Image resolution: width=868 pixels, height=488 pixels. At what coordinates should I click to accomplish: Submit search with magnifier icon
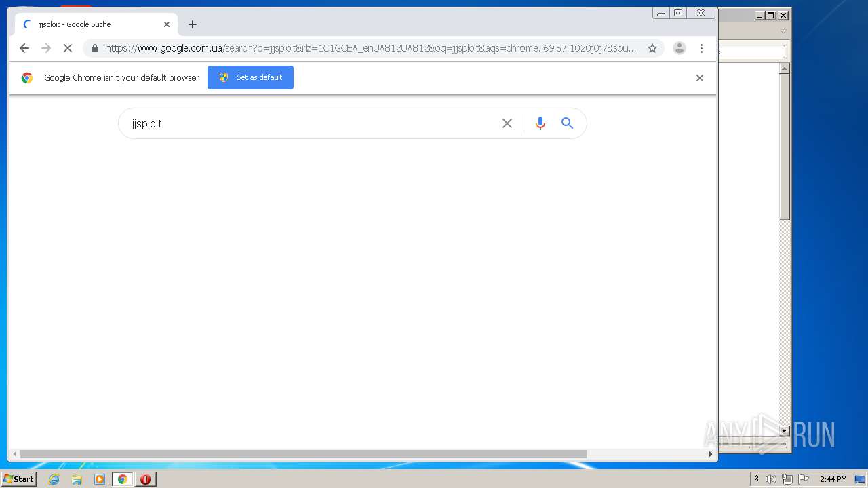coord(568,123)
